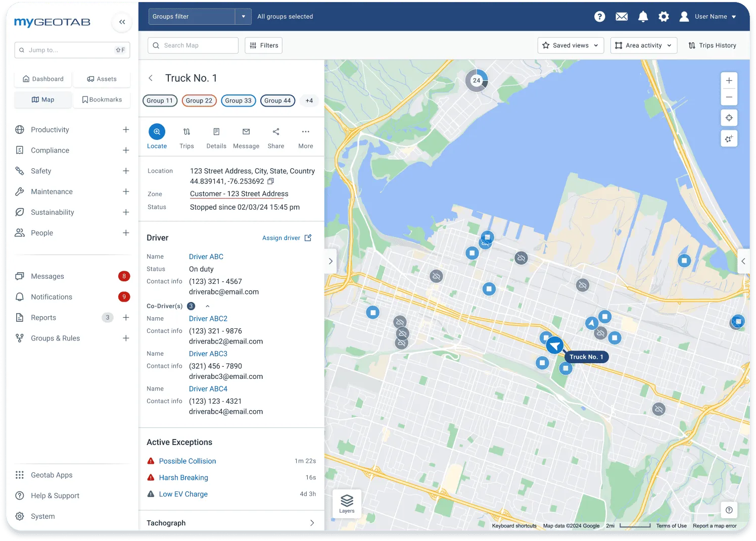The height and width of the screenshot is (541, 756).
Task: Click the Share icon in asset panel
Action: (275, 136)
